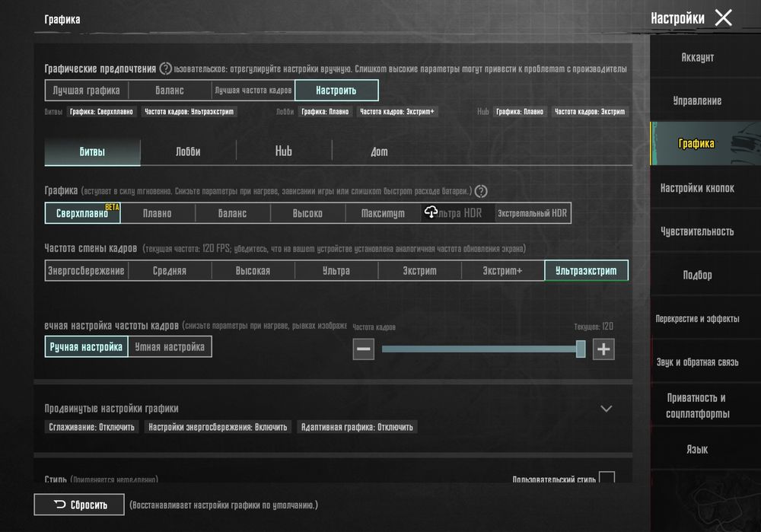The height and width of the screenshot is (532, 761).
Task: Set frame rate to Экстрим
Action: pyautogui.click(x=420, y=271)
